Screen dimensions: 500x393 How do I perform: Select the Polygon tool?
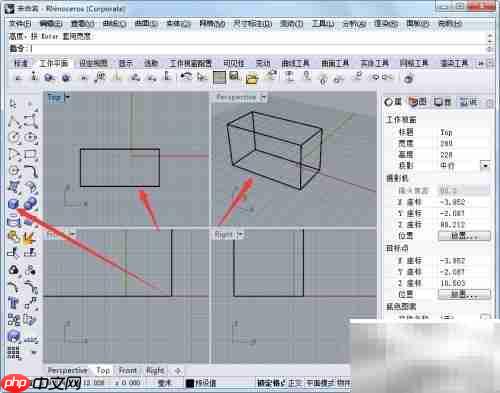(14, 171)
